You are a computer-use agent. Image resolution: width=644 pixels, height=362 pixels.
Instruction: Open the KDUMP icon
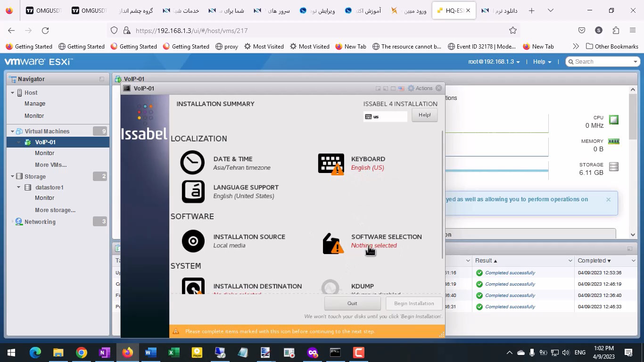click(330, 287)
